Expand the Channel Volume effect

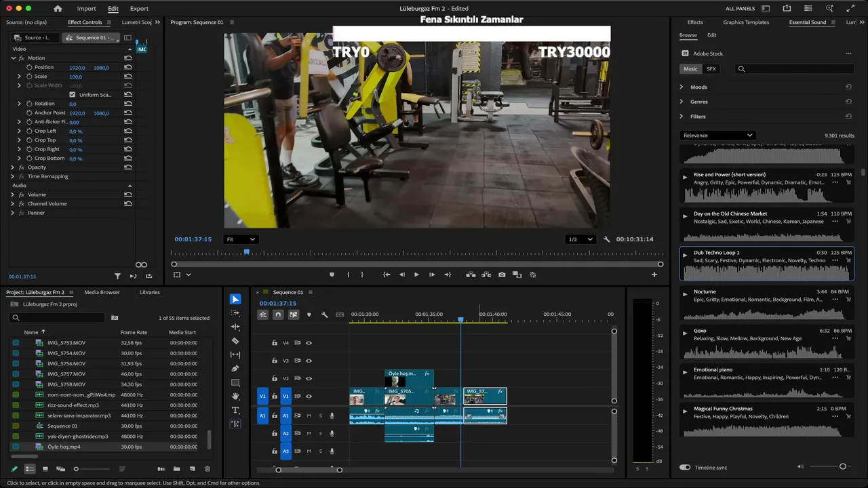coord(13,203)
